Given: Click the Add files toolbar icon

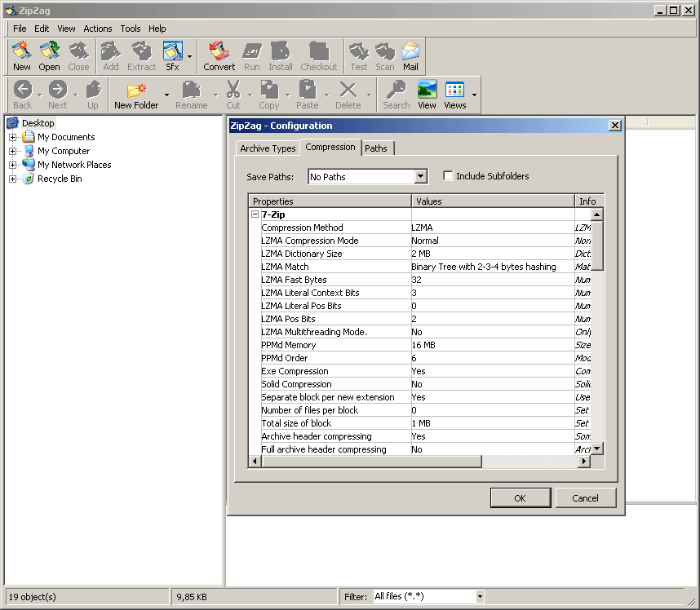Looking at the screenshot, I should [111, 56].
